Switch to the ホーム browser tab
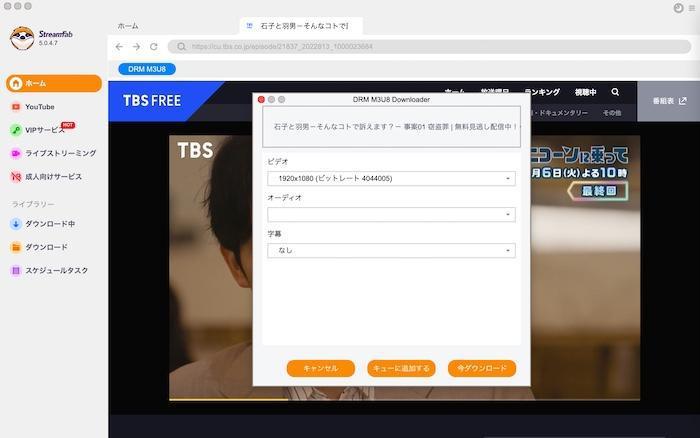 click(x=128, y=26)
